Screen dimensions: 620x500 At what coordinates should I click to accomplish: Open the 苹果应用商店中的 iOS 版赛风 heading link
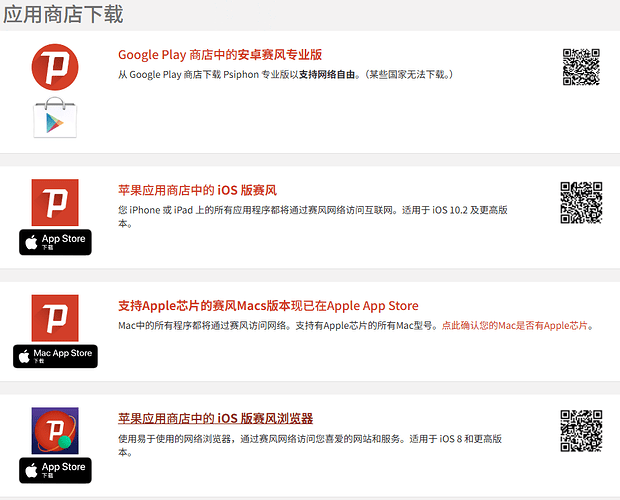(197, 190)
